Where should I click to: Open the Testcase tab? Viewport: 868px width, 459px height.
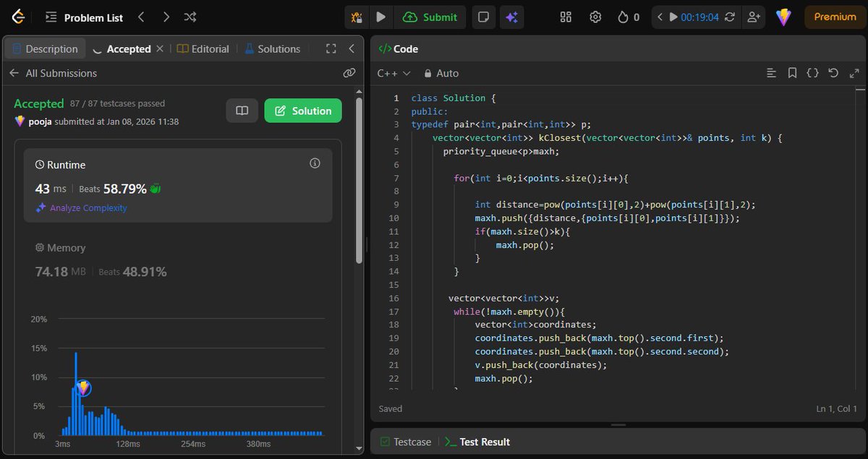click(406, 442)
